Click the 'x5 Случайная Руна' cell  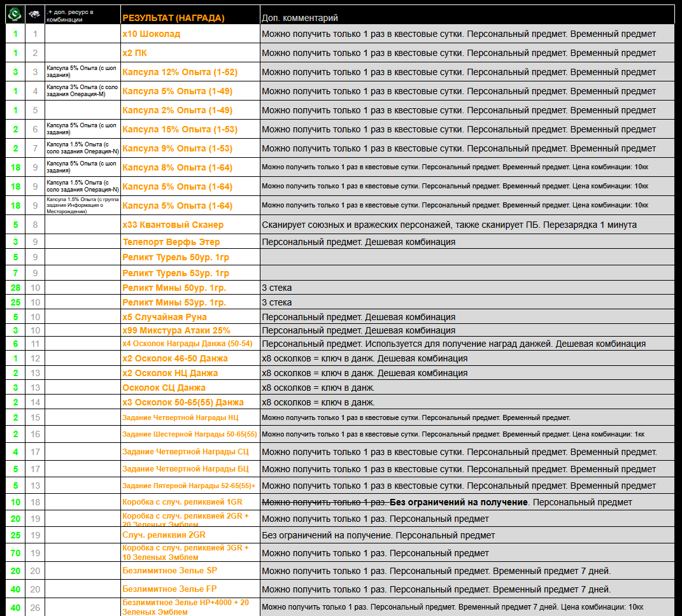(164, 317)
